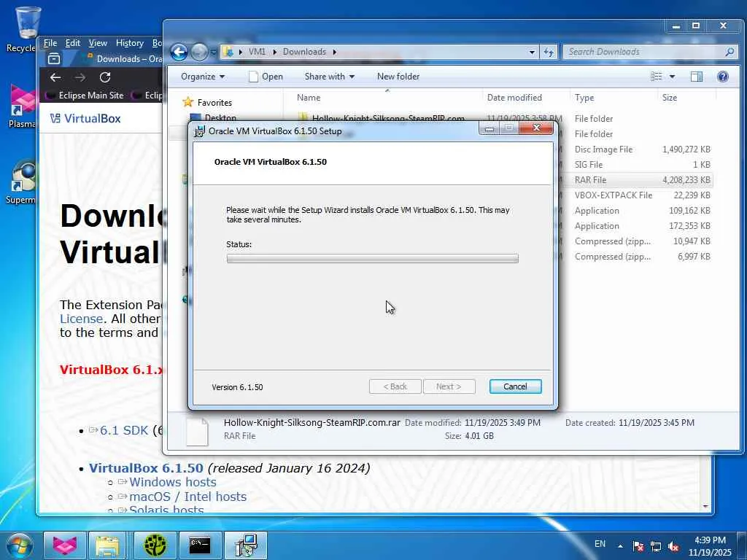The width and height of the screenshot is (747, 560).
Task: Click the Explorer forward navigation arrow
Action: [x=199, y=52]
